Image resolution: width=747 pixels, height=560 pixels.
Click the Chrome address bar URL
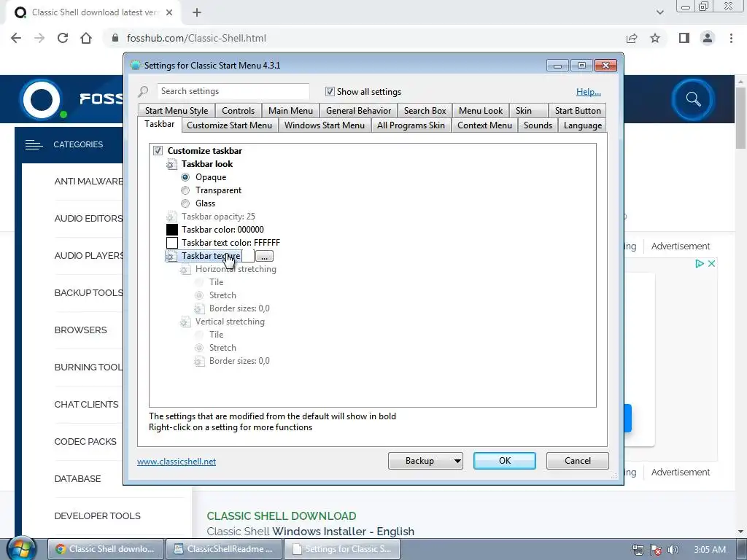point(196,38)
